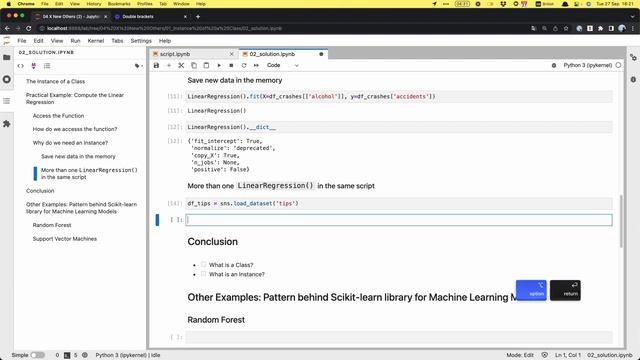Open the Edit menu in JupyterLab
The width and height of the screenshot is (640, 360).
tap(38, 41)
